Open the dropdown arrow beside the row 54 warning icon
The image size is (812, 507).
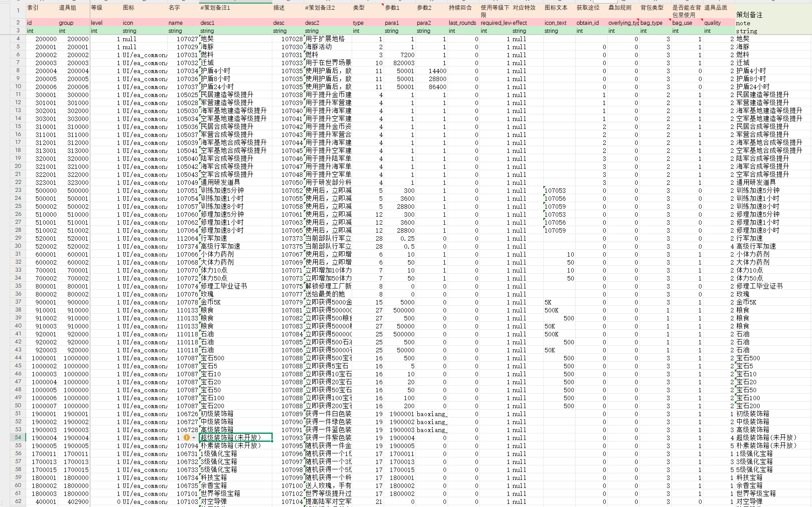tap(194, 437)
